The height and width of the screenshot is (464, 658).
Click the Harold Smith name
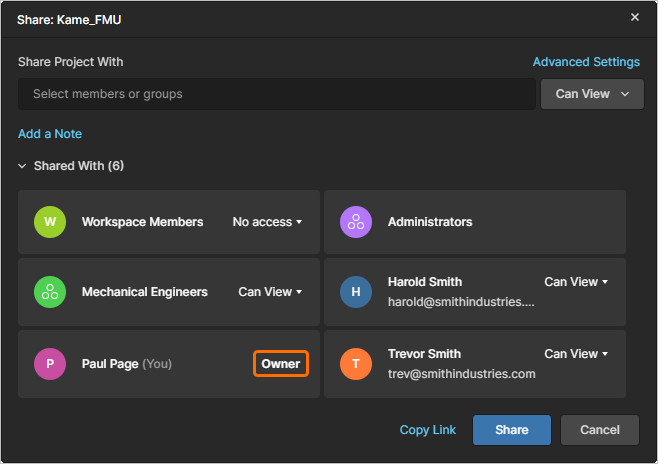425,282
